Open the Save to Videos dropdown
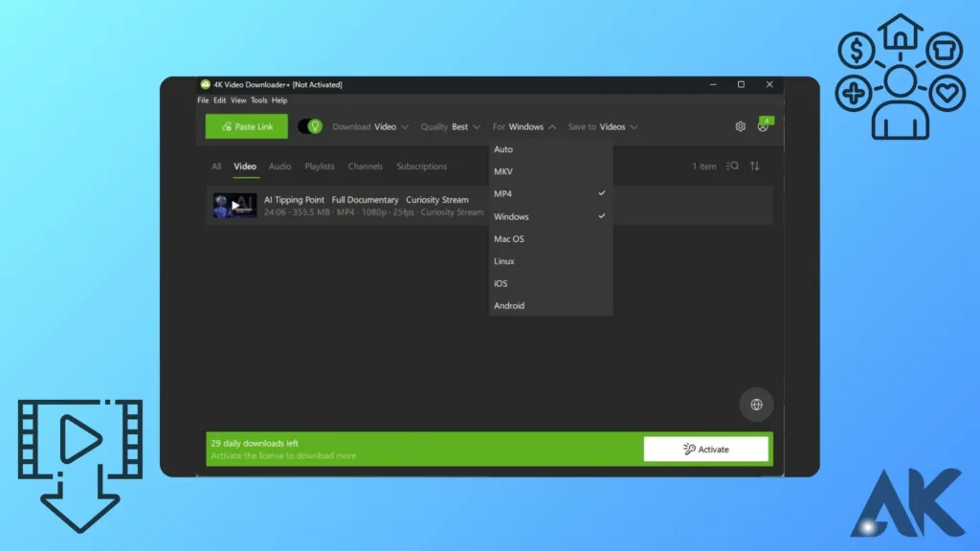The height and width of the screenshot is (551, 980). pos(602,126)
